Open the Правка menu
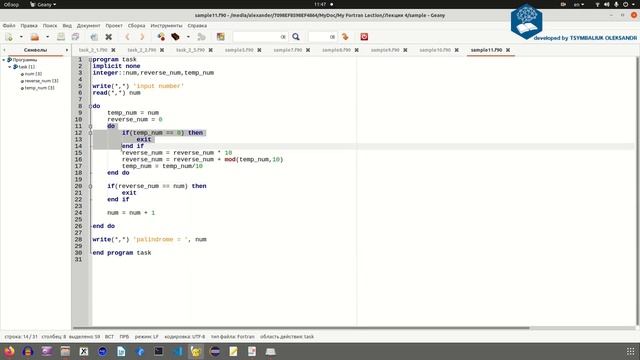640x360 pixels. pos(29,25)
